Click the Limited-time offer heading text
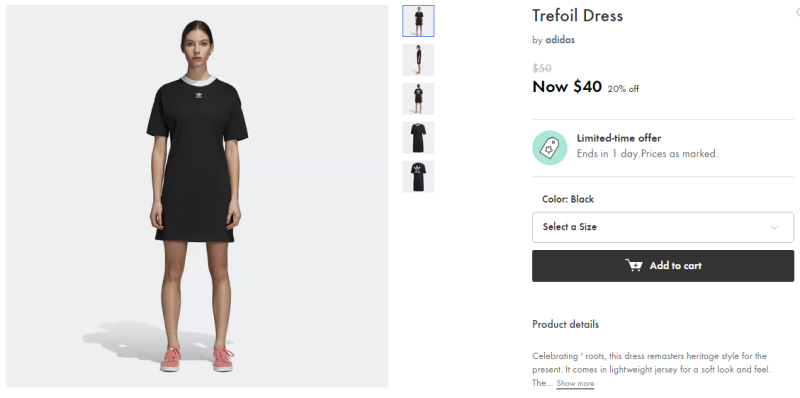800x398 pixels. pyautogui.click(x=619, y=138)
